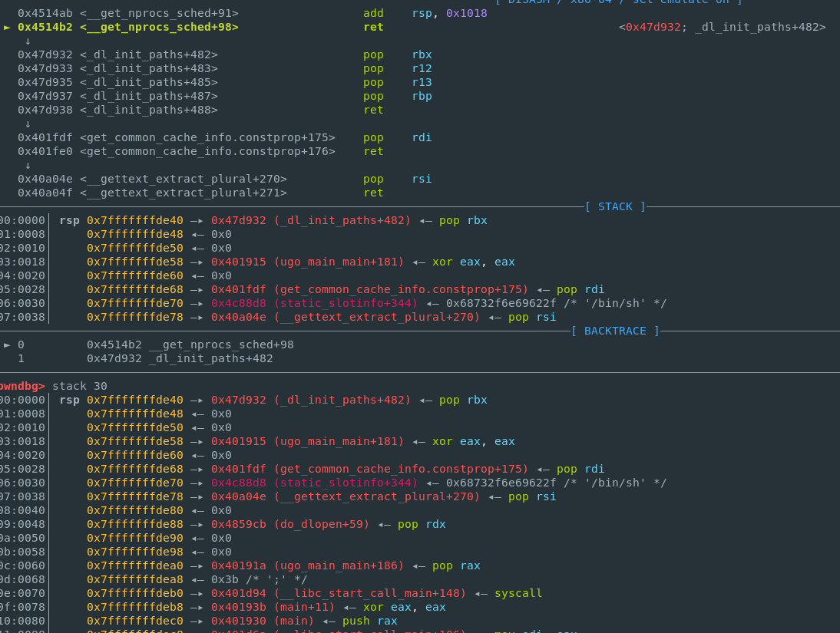This screenshot has height=633, width=840.
Task: Click 0x40191a (ugo_main_main+186) pop rax entry
Action: coord(307,565)
